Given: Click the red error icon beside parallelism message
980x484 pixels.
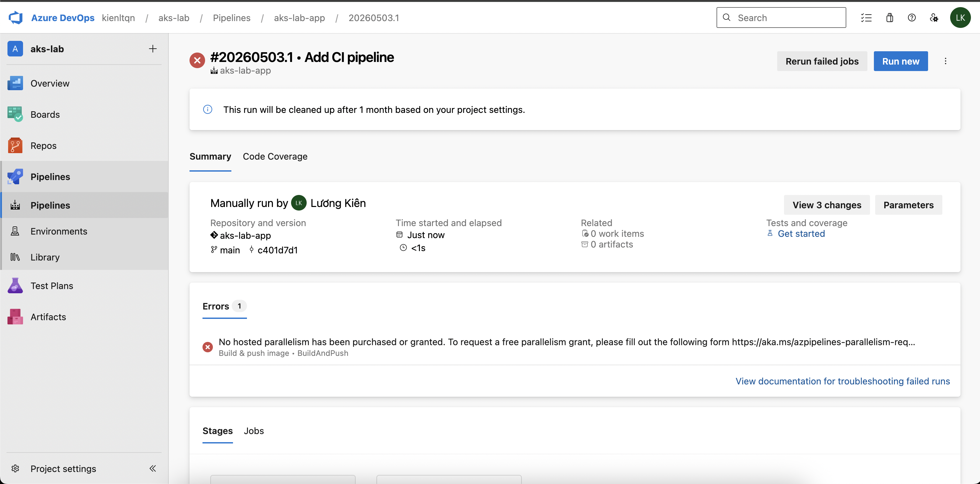Looking at the screenshot, I should 208,347.
